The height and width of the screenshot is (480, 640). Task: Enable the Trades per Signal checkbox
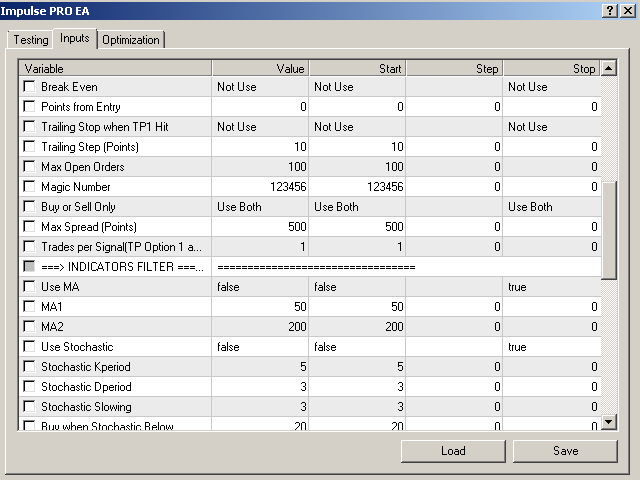29,247
